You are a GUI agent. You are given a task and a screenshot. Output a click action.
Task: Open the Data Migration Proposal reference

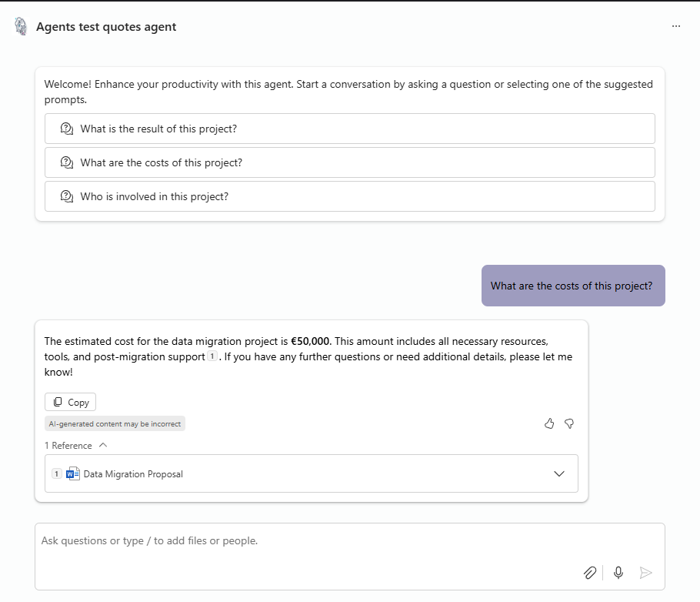[x=312, y=473]
